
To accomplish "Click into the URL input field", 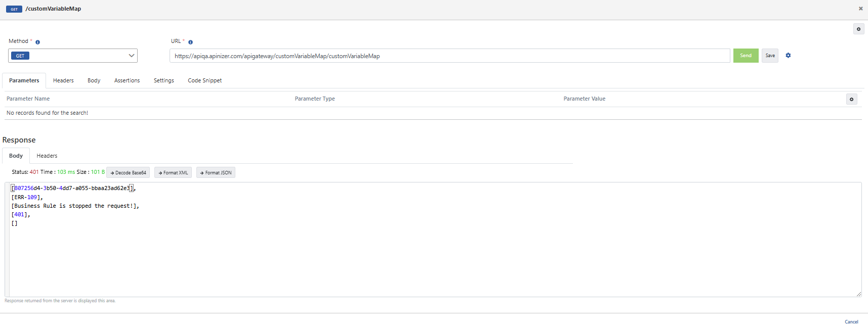I will [449, 56].
